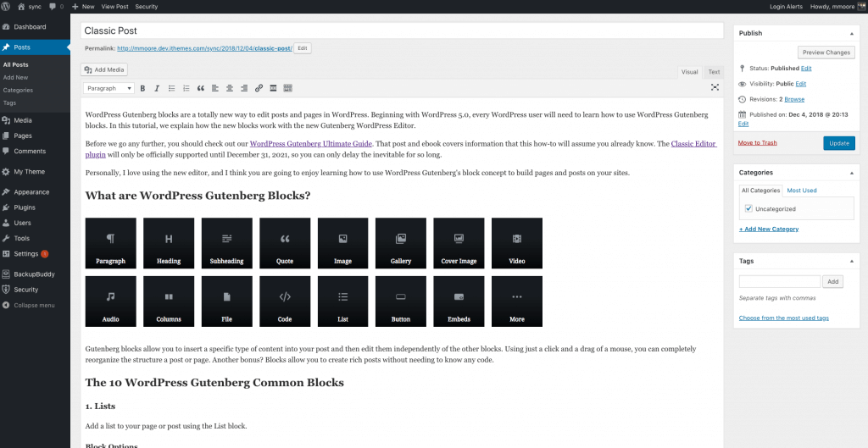Click the Add Media button
The height and width of the screenshot is (448, 868).
[x=104, y=69]
